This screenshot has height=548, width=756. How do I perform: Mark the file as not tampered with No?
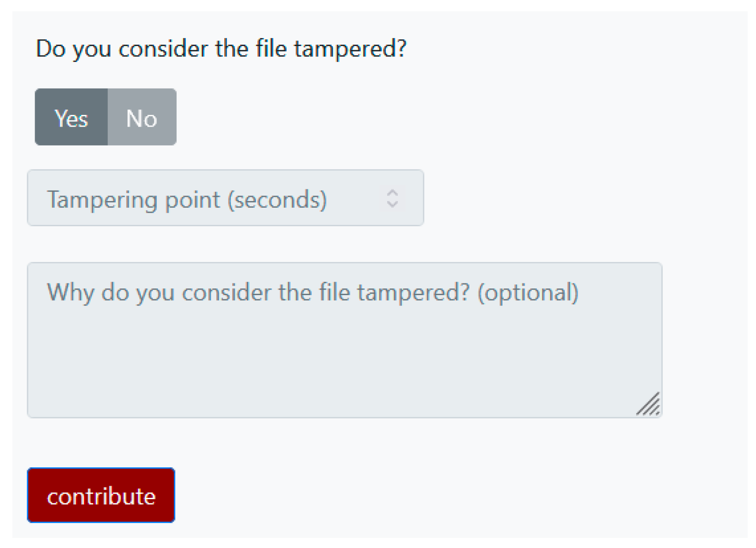click(142, 117)
